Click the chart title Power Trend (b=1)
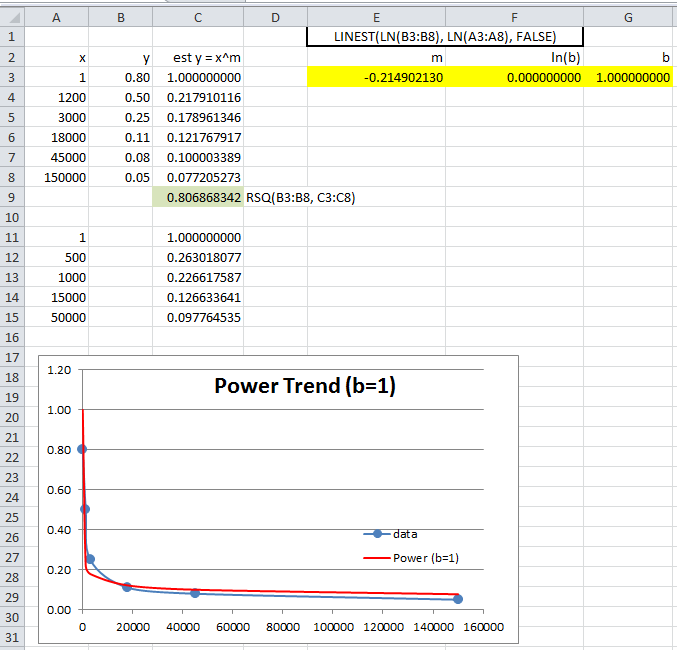 (305, 386)
